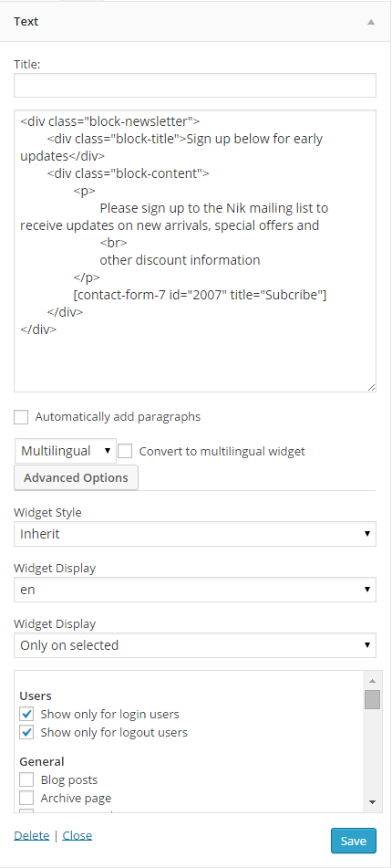Uncheck Show only for logout users
Viewport: 392px width, 868px height.
click(26, 732)
